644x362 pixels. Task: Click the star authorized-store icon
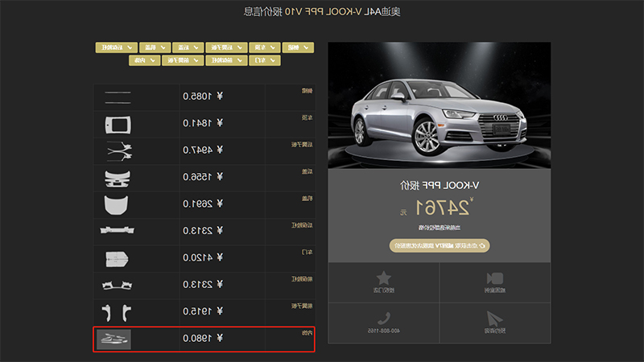click(384, 278)
